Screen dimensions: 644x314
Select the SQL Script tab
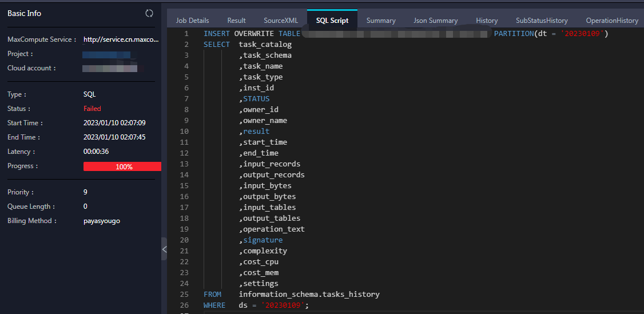point(332,21)
